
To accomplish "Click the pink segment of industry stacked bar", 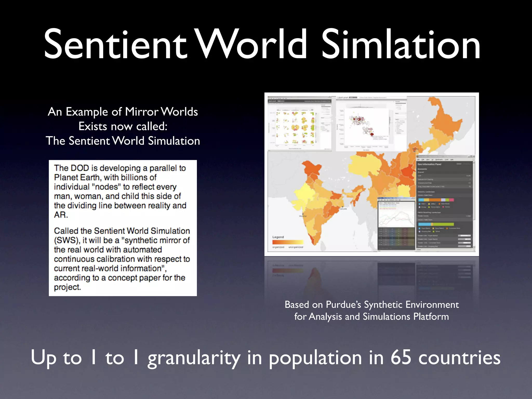I will click(451, 200).
